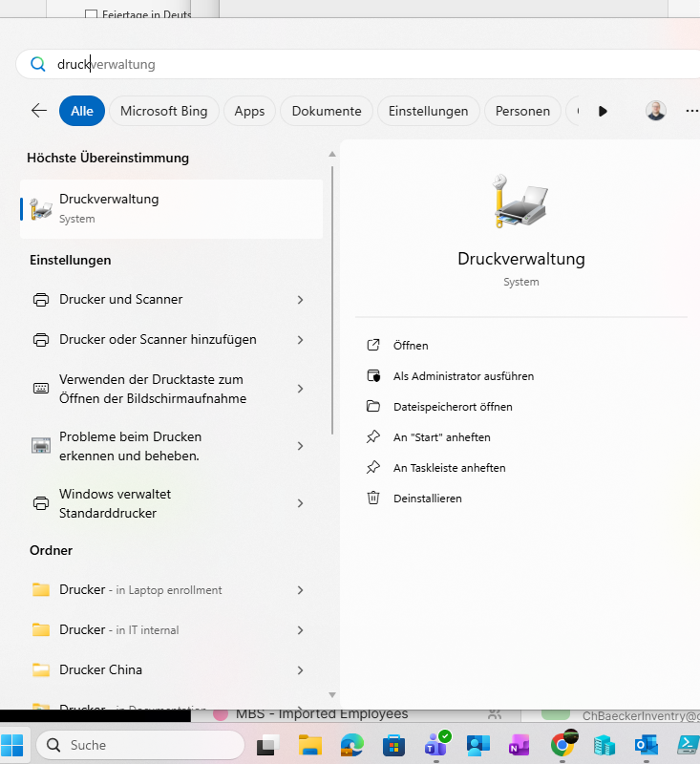The image size is (700, 764).
Task: Click ChBaeckerInventry entry in background window
Action: (x=641, y=715)
